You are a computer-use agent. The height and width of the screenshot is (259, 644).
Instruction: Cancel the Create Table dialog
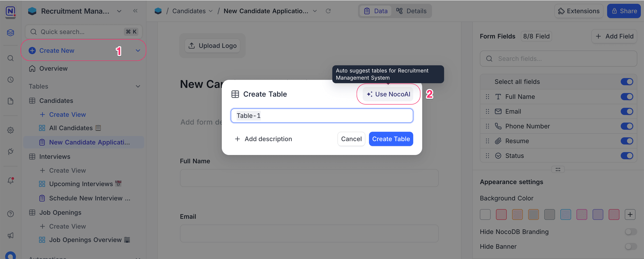tap(351, 139)
